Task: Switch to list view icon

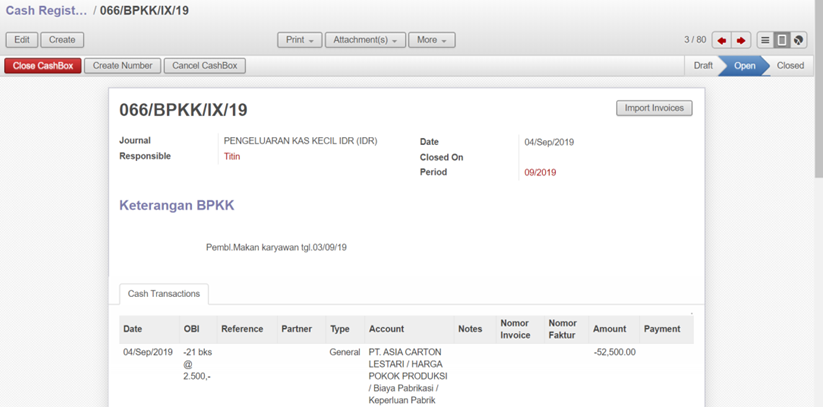Action: 765,40
